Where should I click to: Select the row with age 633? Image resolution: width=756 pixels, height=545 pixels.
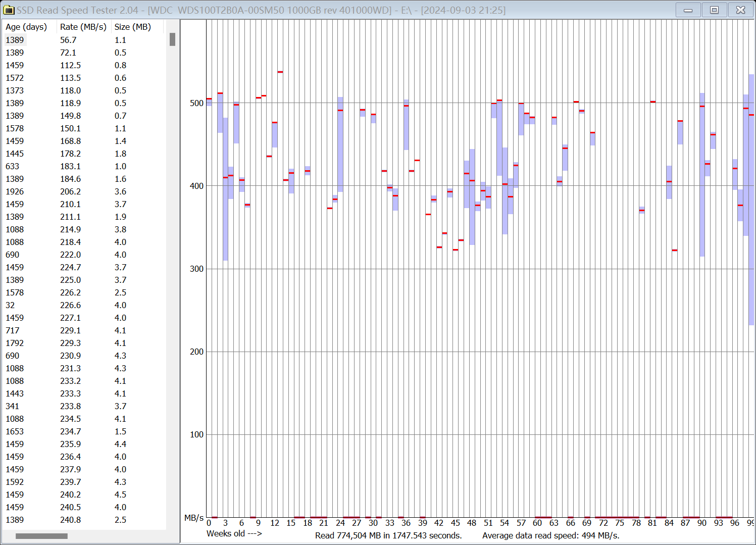pos(84,166)
